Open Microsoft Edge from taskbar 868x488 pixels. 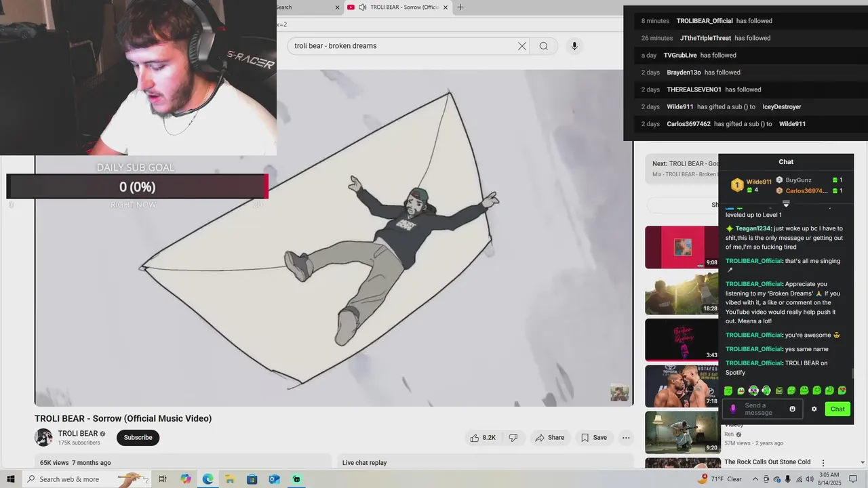click(208, 479)
